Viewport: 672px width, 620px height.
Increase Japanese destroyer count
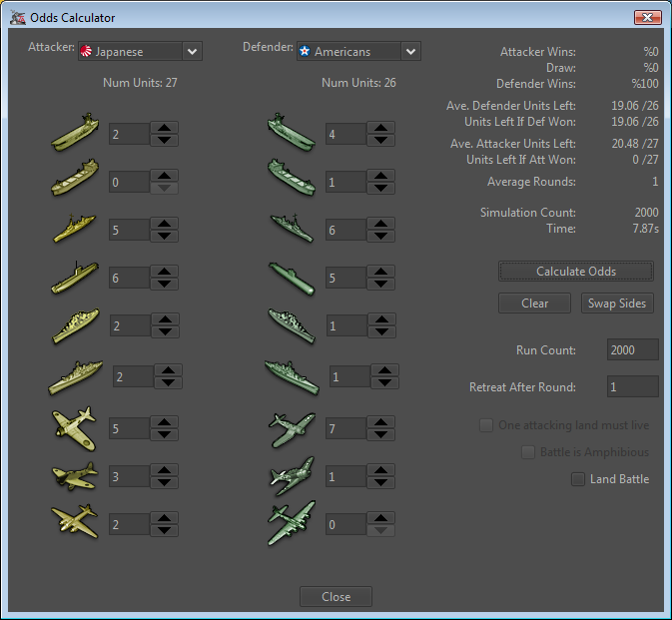(164, 224)
